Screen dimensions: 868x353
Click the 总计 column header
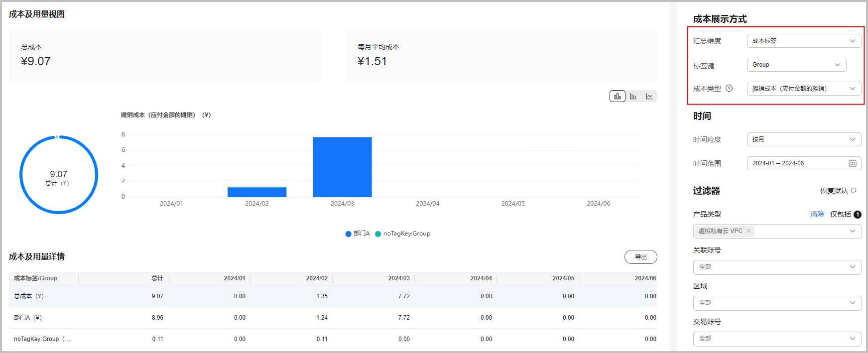[x=157, y=278]
